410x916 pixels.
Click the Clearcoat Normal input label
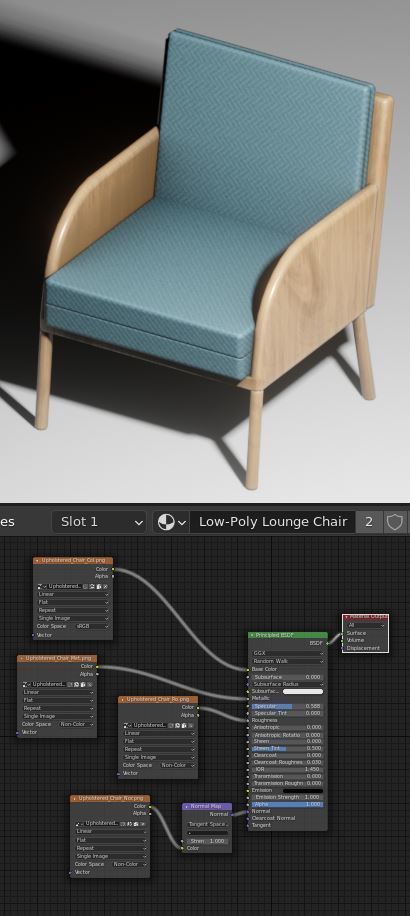(272, 818)
